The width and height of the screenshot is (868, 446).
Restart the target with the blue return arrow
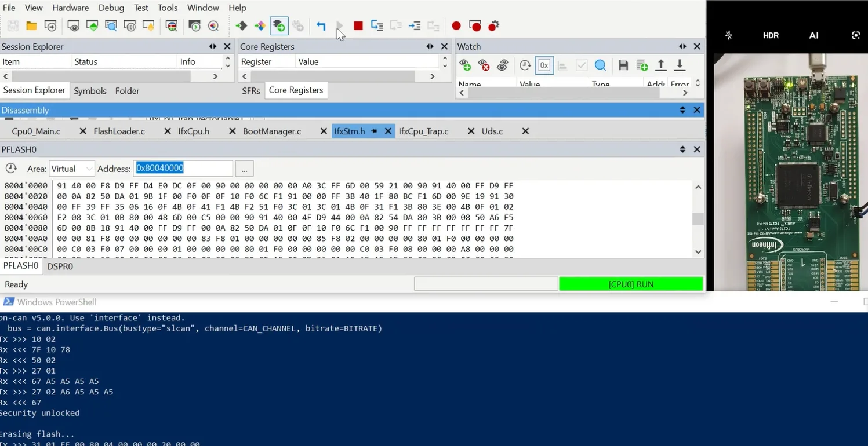[321, 25]
